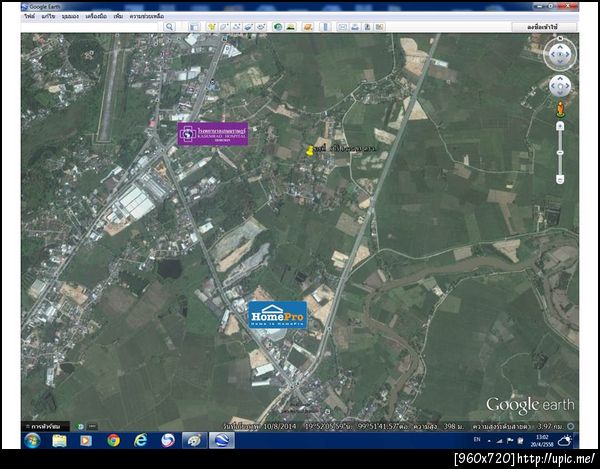The width and height of the screenshot is (600, 469).
Task: Launch Internet Explorer from taskbar
Action: 140,441
